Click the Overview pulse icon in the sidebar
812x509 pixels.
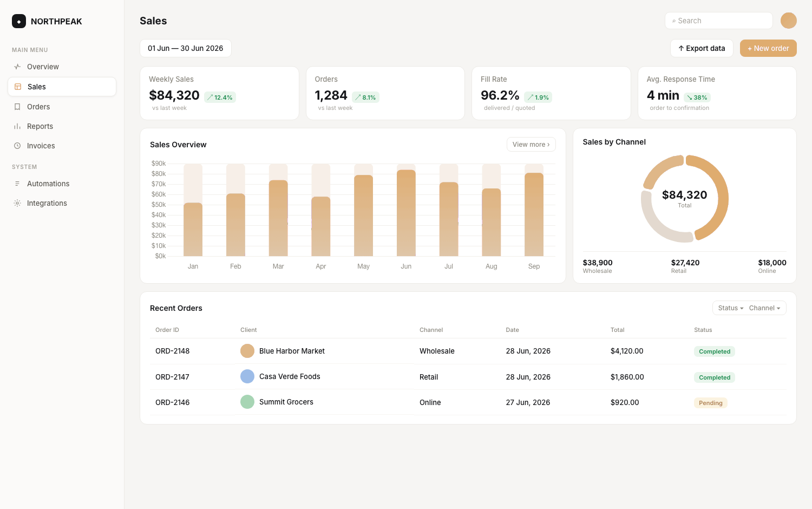[x=17, y=67]
